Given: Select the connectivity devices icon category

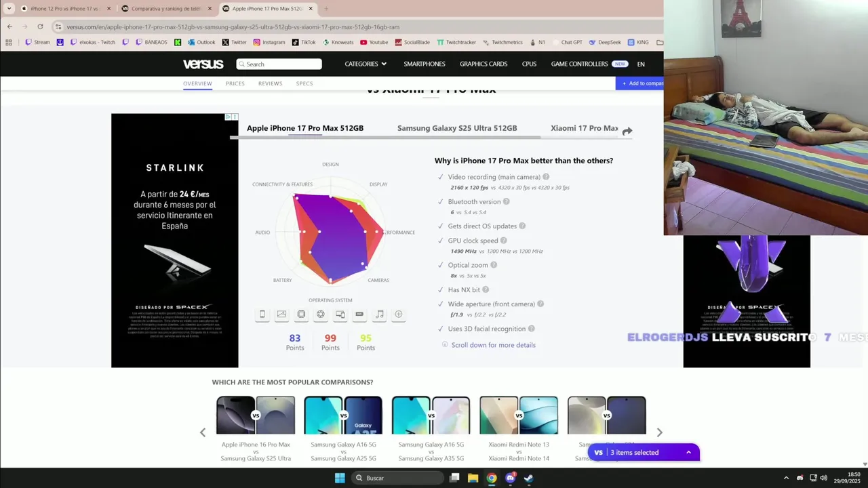Looking at the screenshot, I should tap(340, 314).
